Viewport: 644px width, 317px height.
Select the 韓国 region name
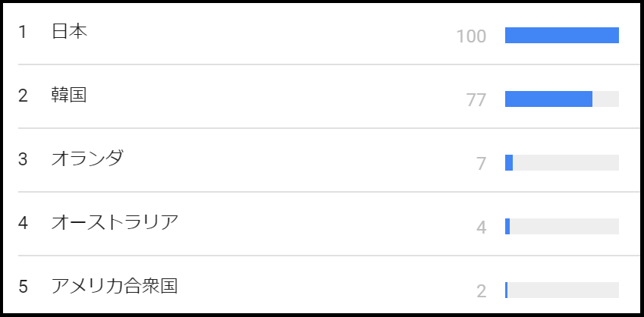(x=70, y=96)
